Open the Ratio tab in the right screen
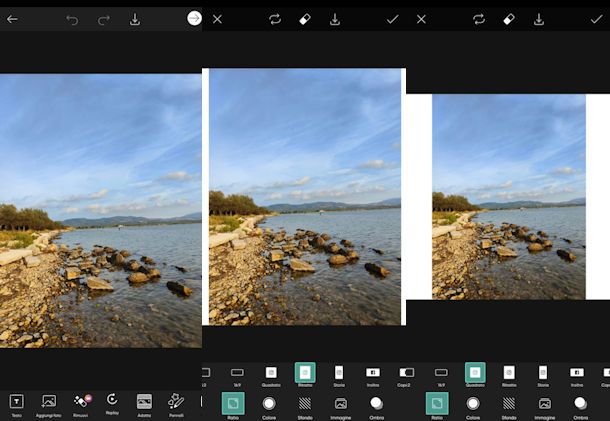Screen dimensions: 610x421 (437, 406)
